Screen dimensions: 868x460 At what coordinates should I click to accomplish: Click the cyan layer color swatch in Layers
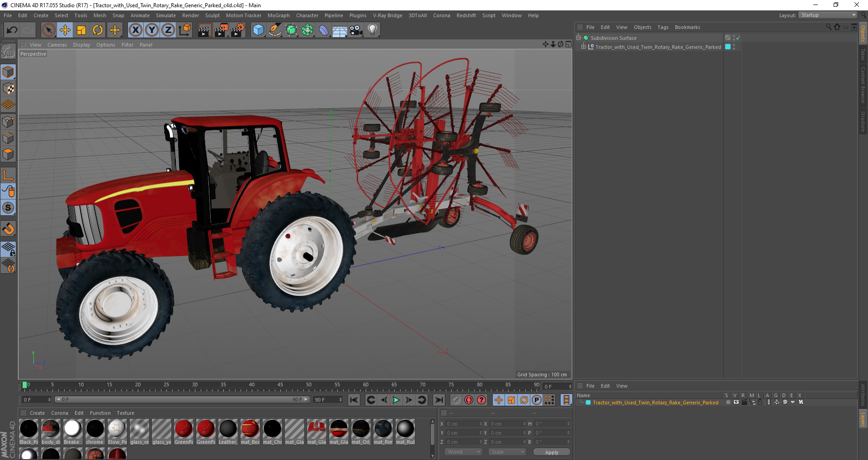click(x=588, y=403)
